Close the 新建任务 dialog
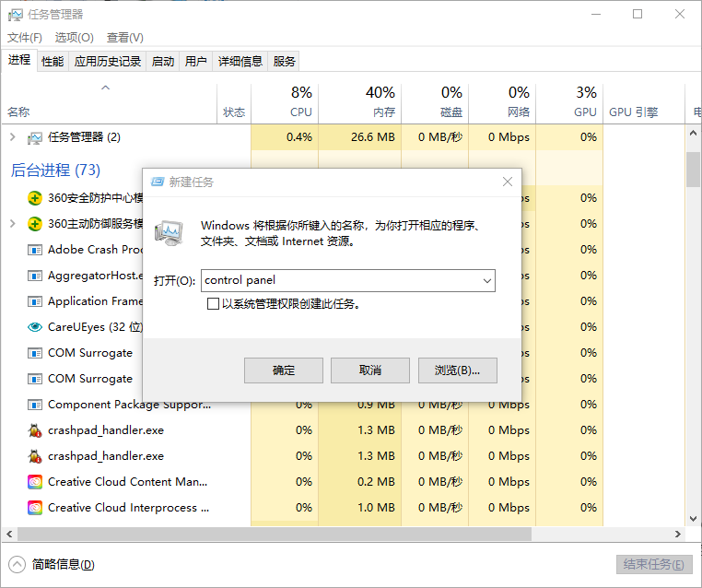The image size is (702, 588). point(508,182)
